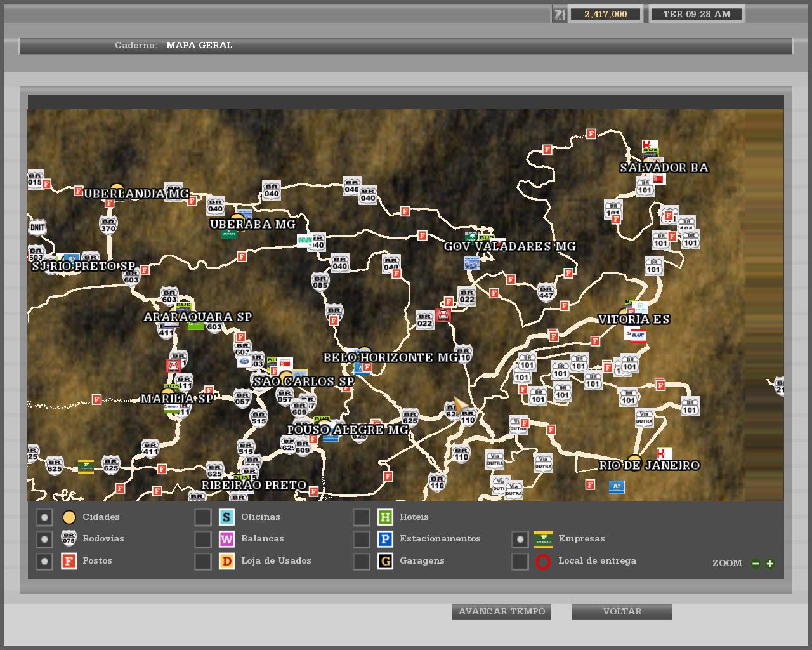Click the help icon beside money counter
This screenshot has width=812, height=650.
559,14
